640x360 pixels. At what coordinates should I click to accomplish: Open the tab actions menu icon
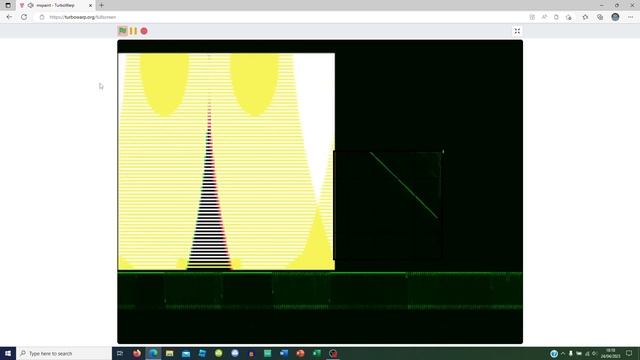click(x=8, y=5)
